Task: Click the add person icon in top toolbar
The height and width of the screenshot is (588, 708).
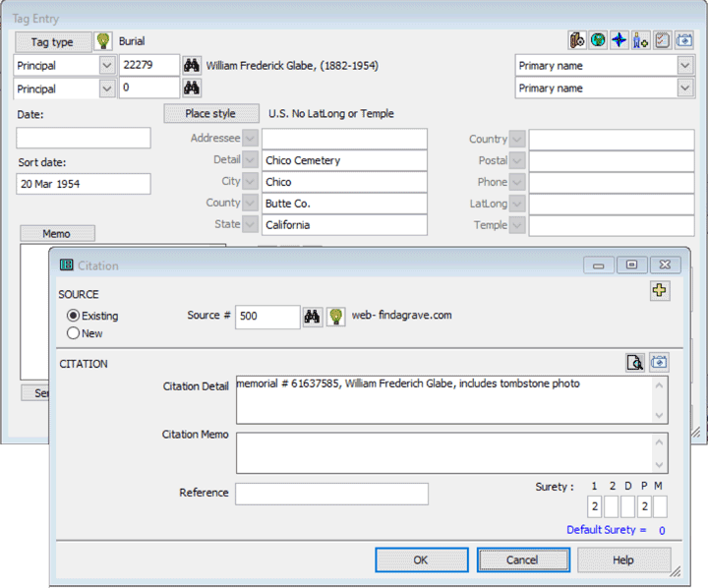Action: [640, 40]
